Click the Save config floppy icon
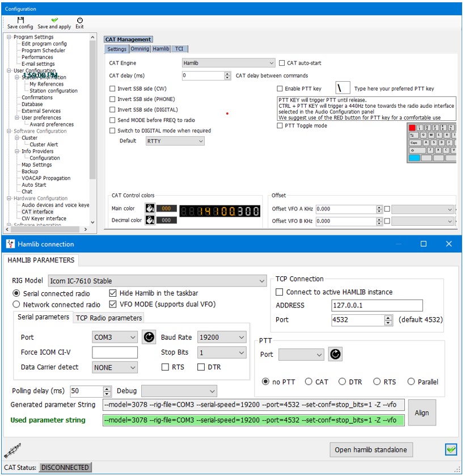Screen dimensions: 465x476 click(x=20, y=20)
